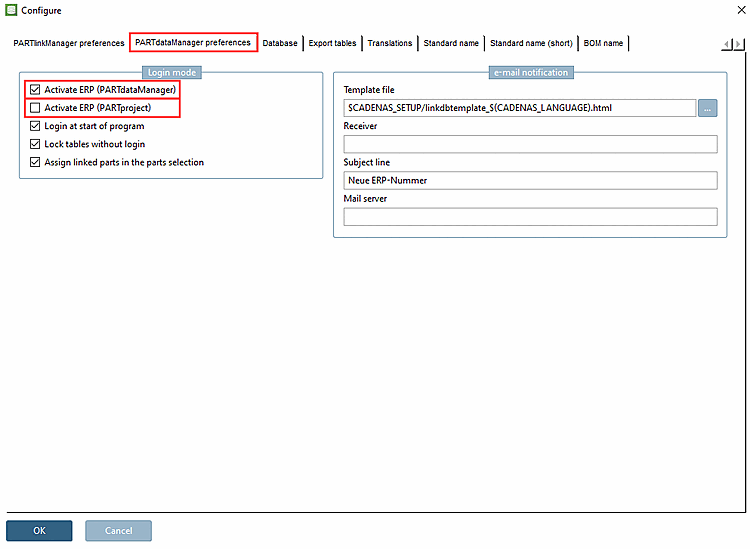Edit the Subject line field

coord(530,181)
